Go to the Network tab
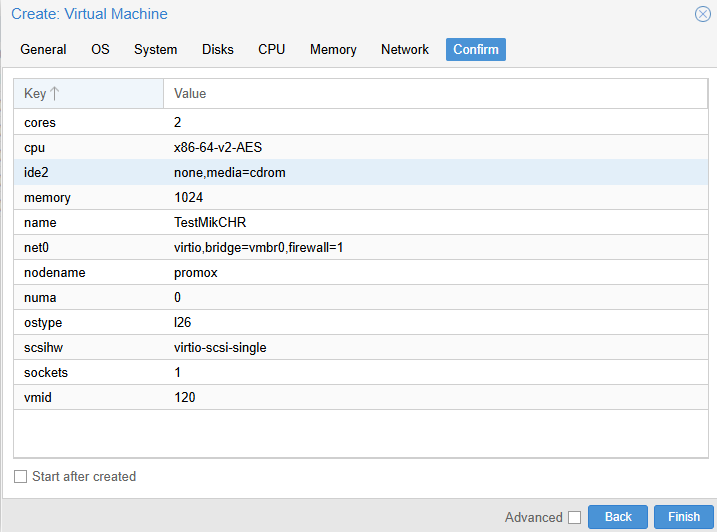This screenshot has width=717, height=532. pyautogui.click(x=405, y=49)
